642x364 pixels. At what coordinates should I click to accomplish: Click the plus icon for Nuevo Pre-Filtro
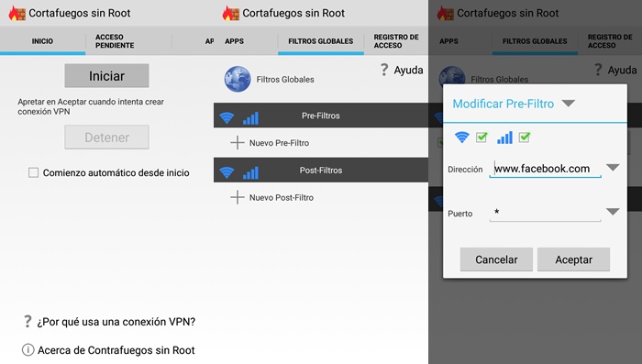pos(237,143)
